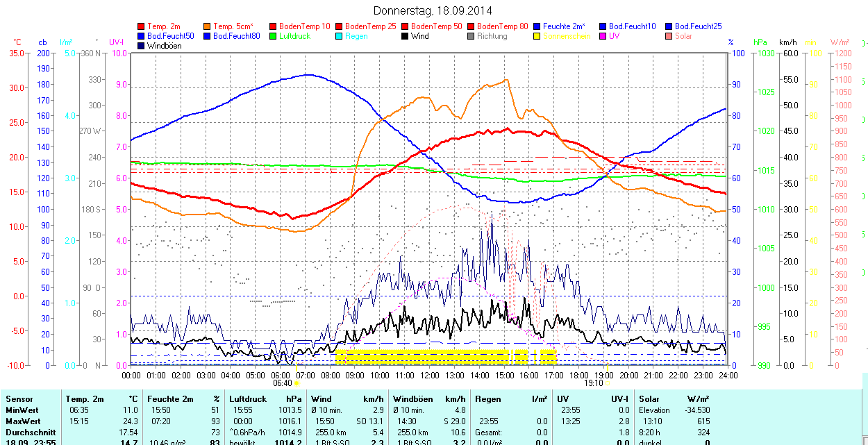Click the chart title Donnerstag, 18.09.2014
This screenshot has width=868, height=445.
433,10
